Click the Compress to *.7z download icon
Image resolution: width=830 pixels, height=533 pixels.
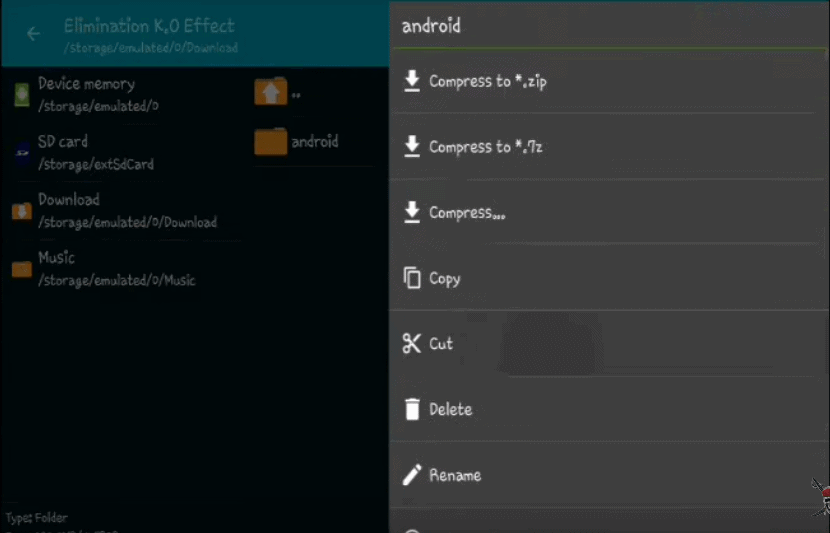(x=412, y=147)
